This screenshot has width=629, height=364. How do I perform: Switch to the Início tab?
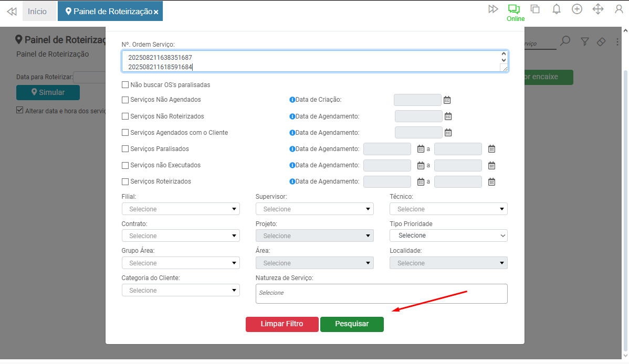(x=37, y=11)
